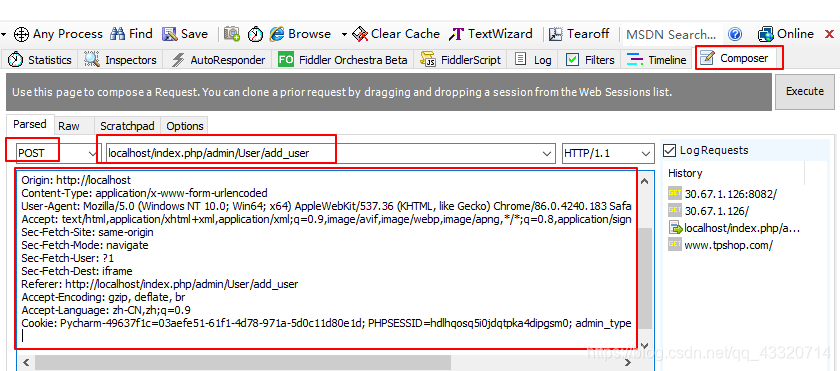Select history entry 30.67.1.126:8082/

pos(723,194)
